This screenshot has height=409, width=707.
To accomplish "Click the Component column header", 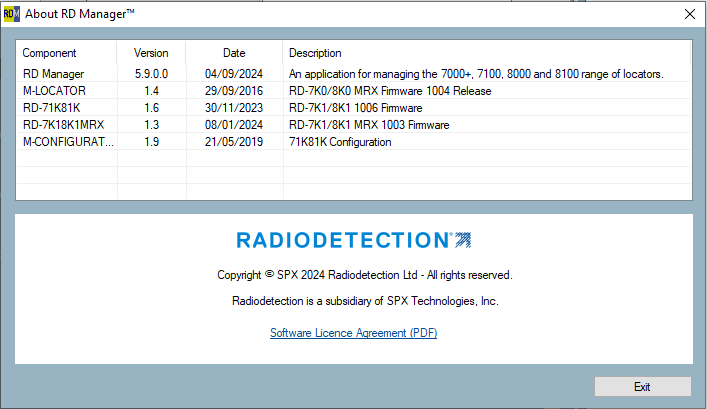I will tap(66, 53).
